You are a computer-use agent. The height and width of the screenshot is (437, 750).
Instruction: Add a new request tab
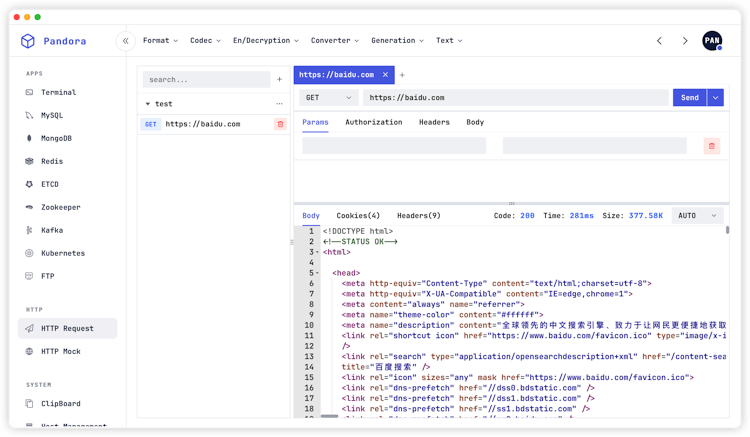point(403,75)
